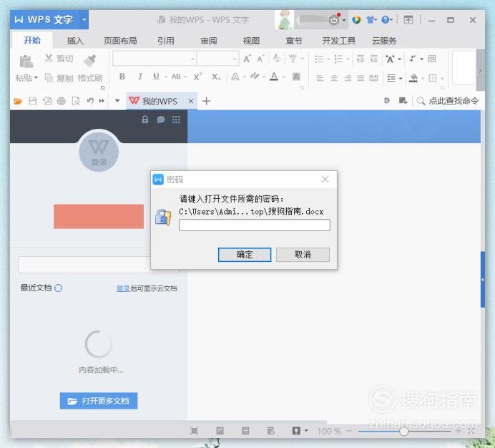Click the lock icon in dark sidebar header

point(145,120)
